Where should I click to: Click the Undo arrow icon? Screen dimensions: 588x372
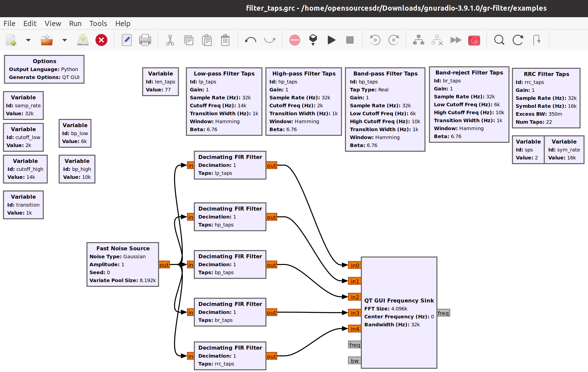251,40
